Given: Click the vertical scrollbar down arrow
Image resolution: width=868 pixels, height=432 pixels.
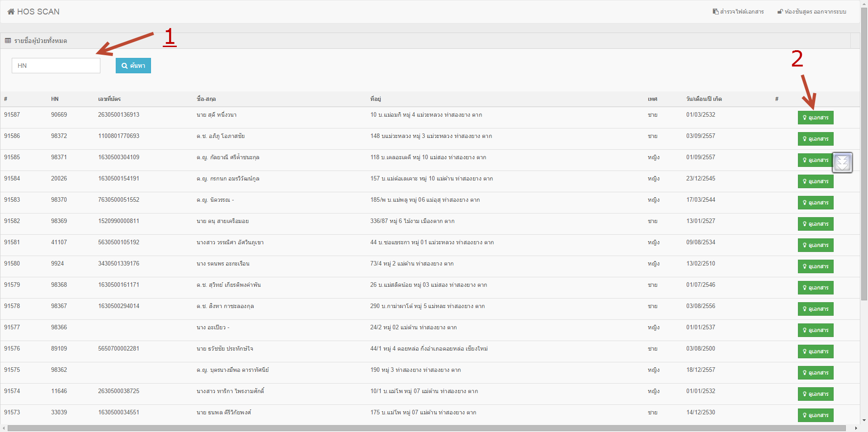Looking at the screenshot, I should (x=864, y=420).
